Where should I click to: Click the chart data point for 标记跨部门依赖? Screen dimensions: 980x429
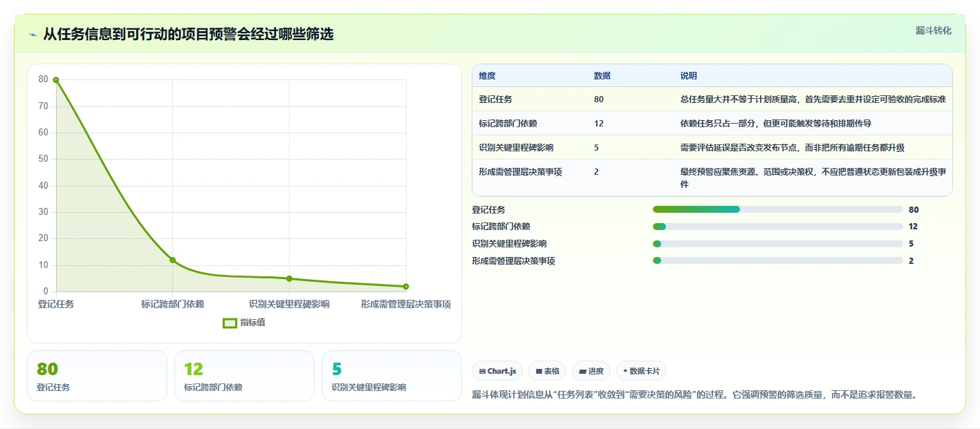pos(173,260)
